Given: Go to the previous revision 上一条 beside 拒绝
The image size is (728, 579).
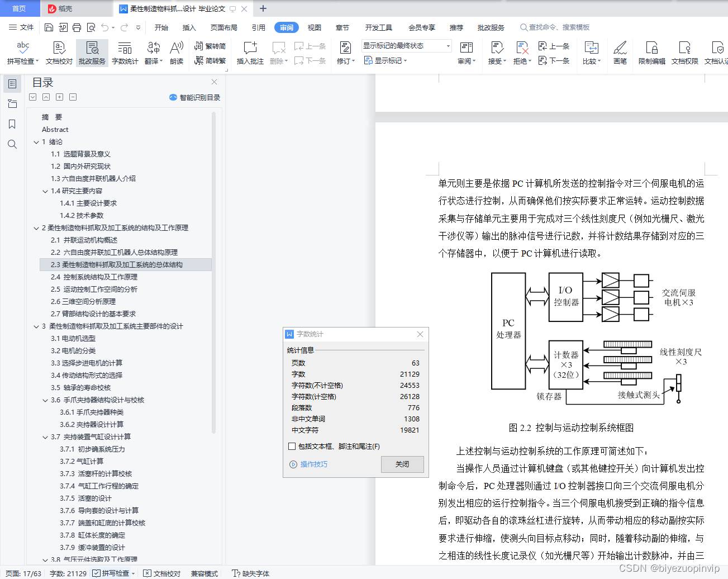Looking at the screenshot, I should 554,46.
